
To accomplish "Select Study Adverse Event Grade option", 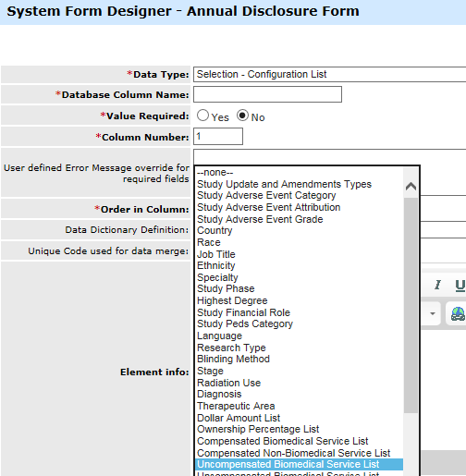I will [x=299, y=219].
